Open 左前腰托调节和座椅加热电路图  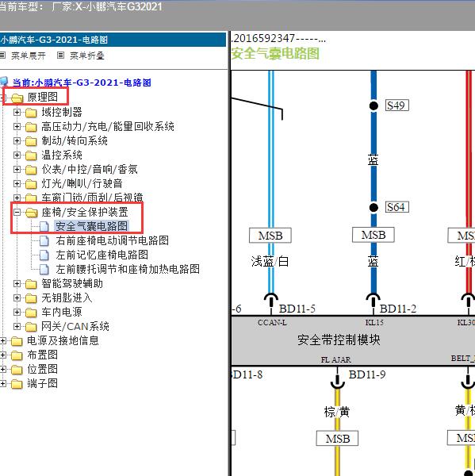tap(128, 269)
